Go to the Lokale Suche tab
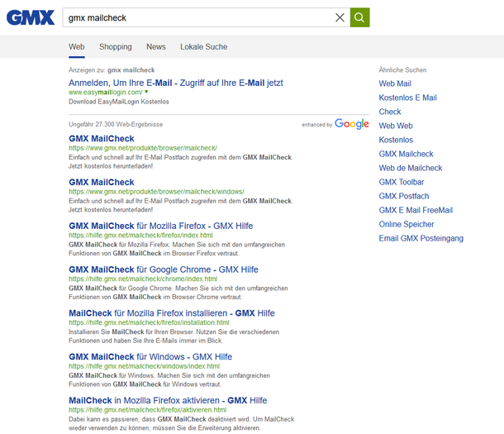Screen dimensions: 504x434 tap(204, 47)
